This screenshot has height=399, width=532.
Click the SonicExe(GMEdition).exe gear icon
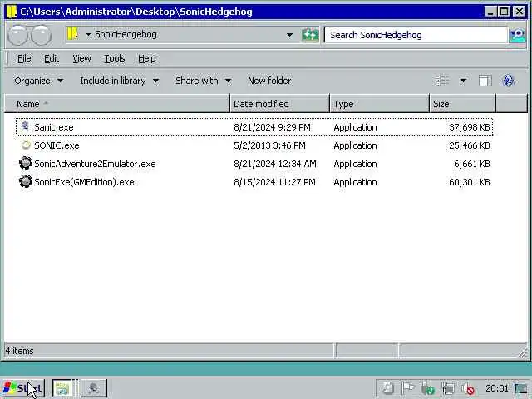coord(26,181)
